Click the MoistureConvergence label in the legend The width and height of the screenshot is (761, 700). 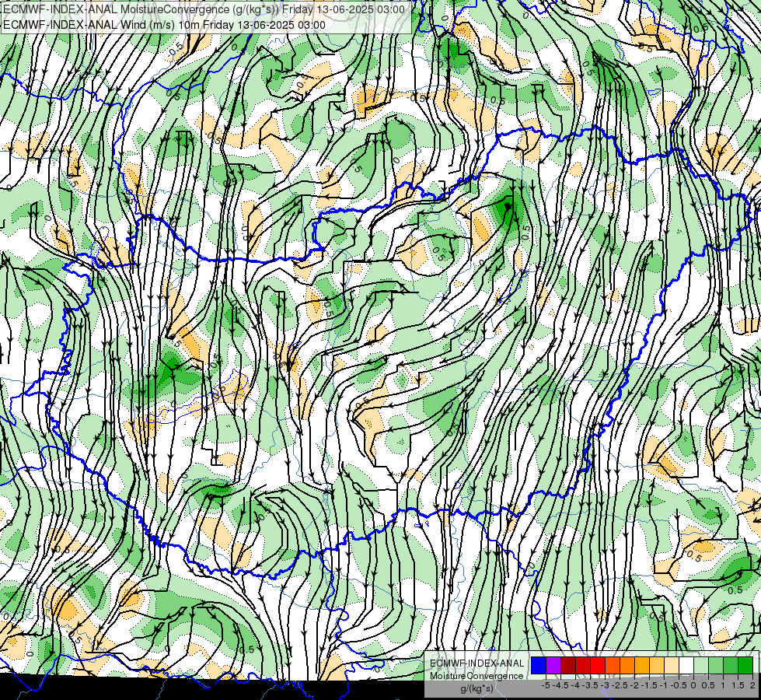click(476, 676)
